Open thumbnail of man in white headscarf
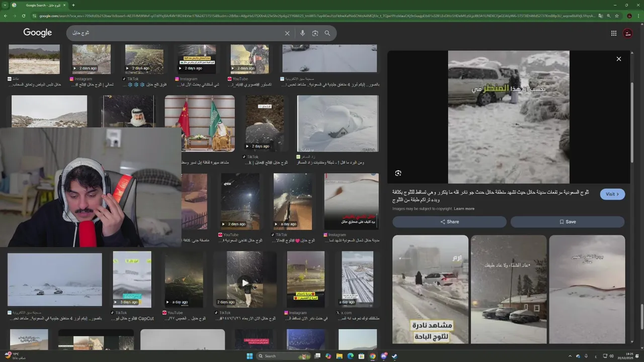The image size is (644, 362). 128,112
